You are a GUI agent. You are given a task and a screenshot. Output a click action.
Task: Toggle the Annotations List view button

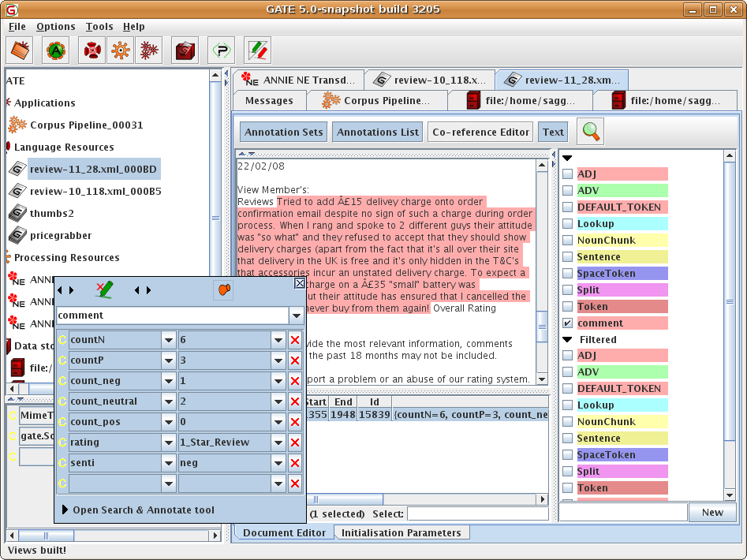pos(377,132)
